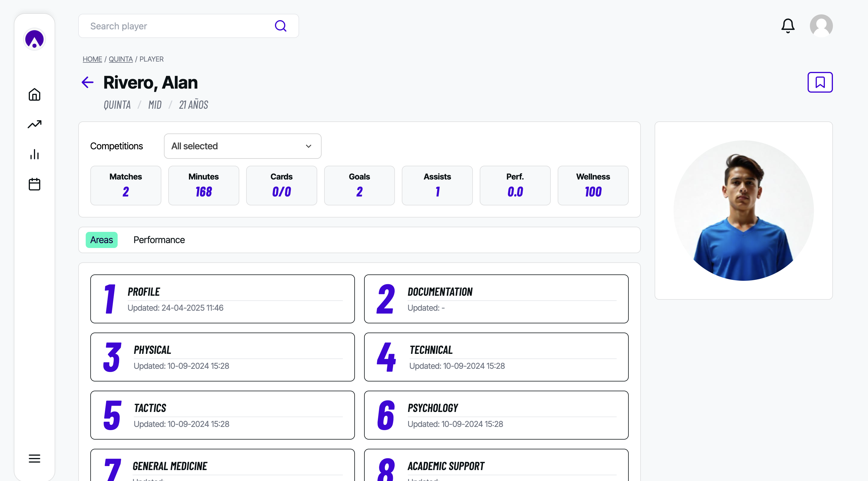Click the 'QUINTA' subtitle under player name

117,105
